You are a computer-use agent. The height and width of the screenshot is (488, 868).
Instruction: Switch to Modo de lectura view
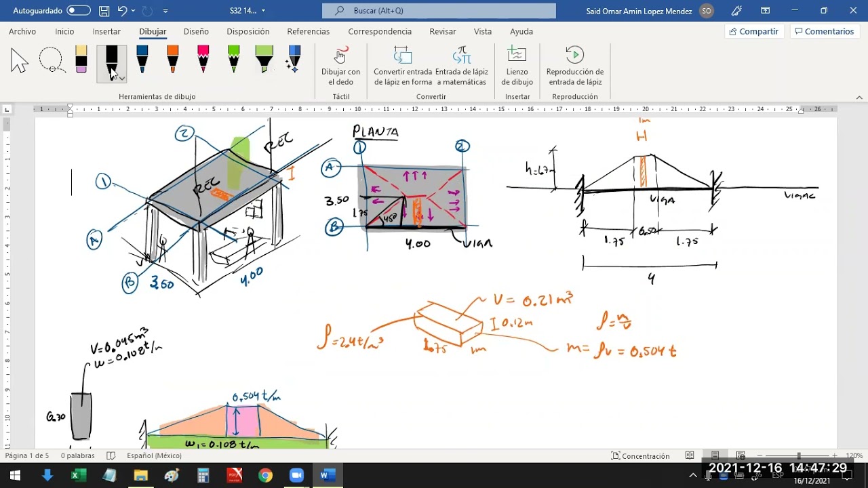coord(690,455)
